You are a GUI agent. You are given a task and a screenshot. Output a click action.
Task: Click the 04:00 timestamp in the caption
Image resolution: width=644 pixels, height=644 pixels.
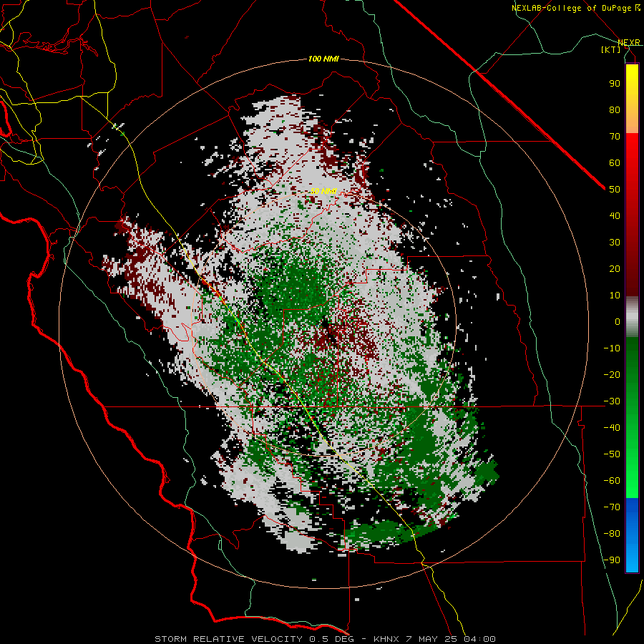(x=479, y=639)
